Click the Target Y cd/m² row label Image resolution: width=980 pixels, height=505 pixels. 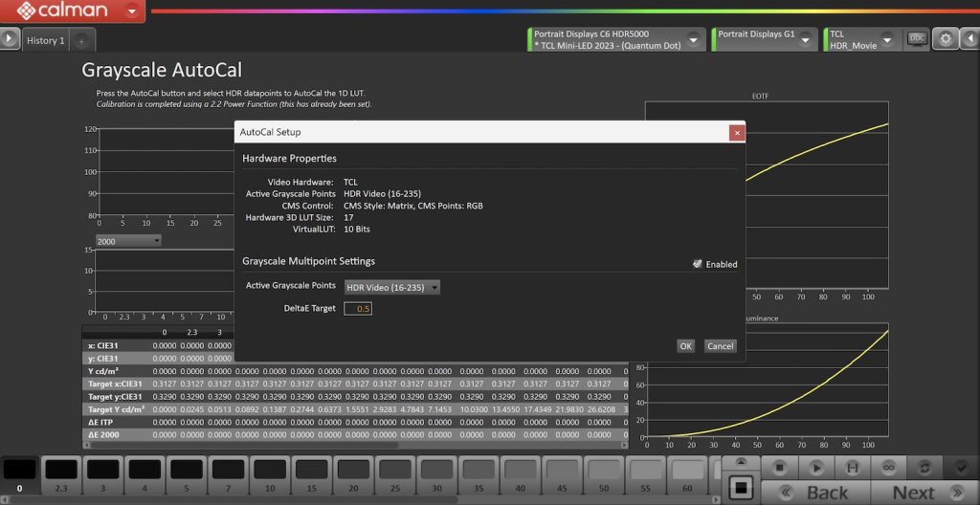point(116,409)
